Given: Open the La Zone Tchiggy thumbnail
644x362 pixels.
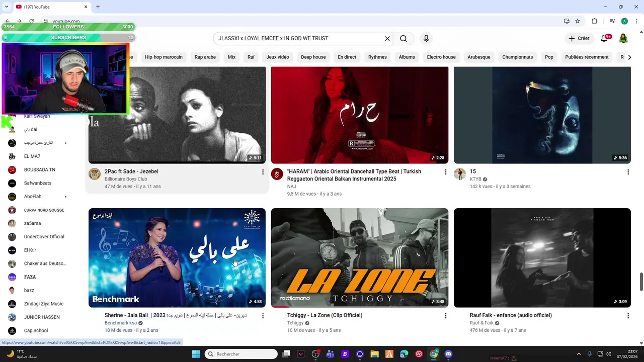Looking at the screenshot, I should coord(360,257).
